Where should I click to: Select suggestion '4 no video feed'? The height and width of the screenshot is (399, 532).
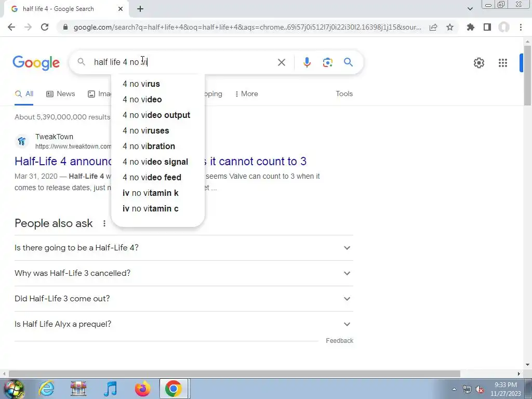158,178
